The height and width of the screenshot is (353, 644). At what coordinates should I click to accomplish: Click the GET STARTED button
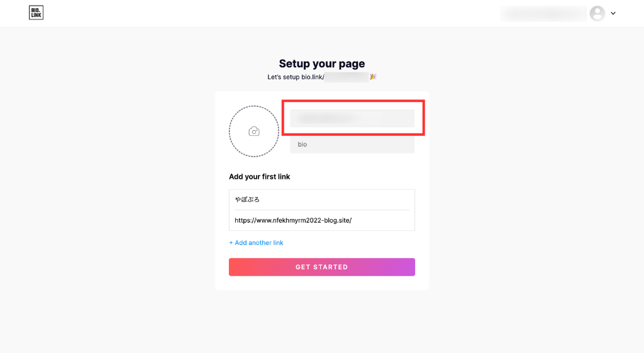tap(321, 267)
